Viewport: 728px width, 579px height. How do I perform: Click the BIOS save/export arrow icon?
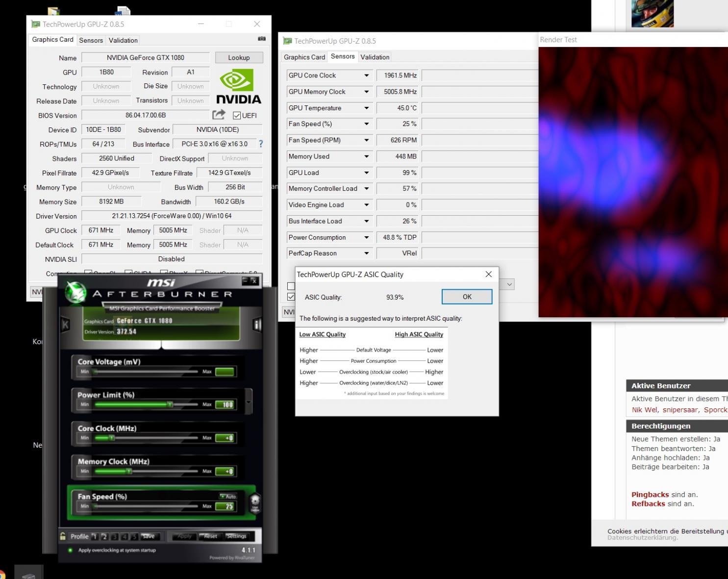[x=219, y=115]
